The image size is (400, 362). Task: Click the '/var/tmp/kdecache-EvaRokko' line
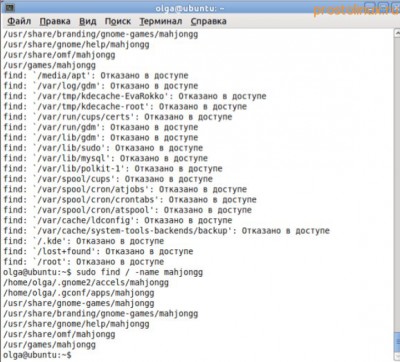point(135,96)
